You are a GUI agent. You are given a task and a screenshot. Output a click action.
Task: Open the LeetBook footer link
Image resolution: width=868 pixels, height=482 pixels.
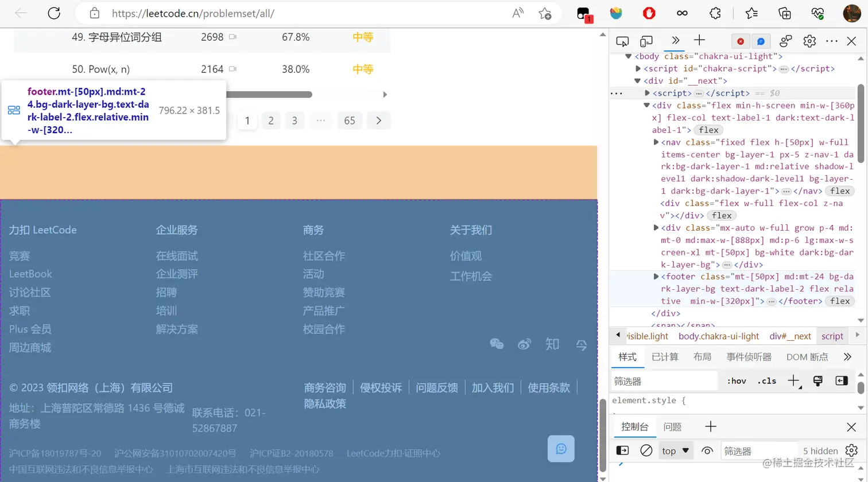point(30,274)
